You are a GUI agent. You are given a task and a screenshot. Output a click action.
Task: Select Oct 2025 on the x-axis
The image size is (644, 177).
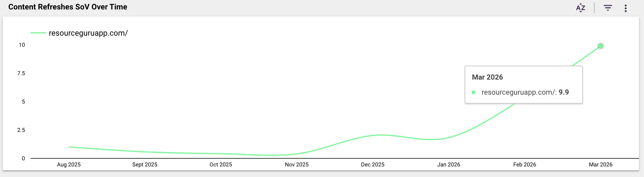click(x=221, y=164)
